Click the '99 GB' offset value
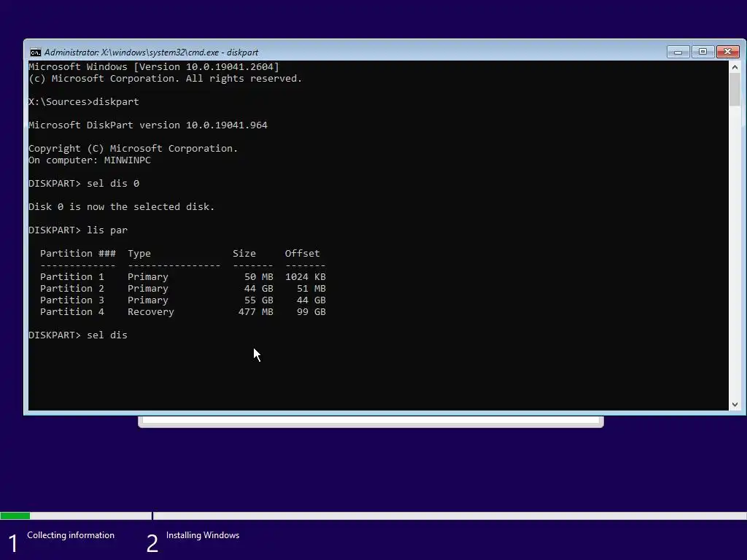The width and height of the screenshot is (747, 560). point(311,312)
